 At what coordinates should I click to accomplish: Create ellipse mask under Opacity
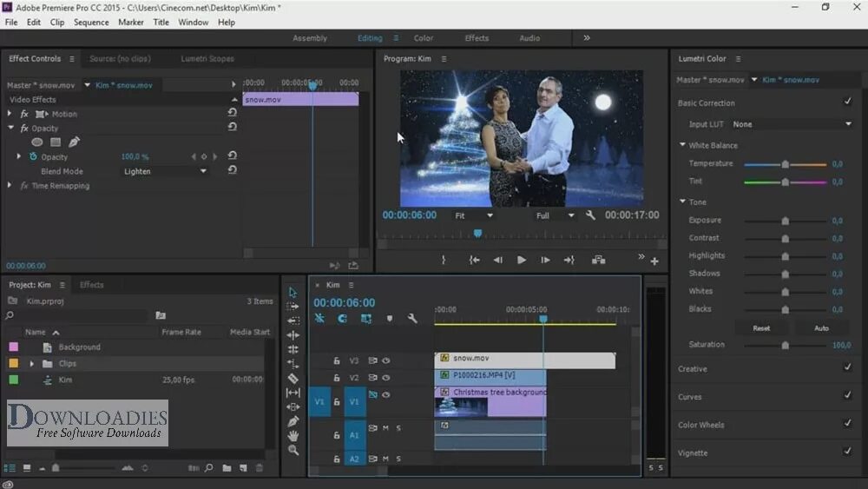point(37,142)
